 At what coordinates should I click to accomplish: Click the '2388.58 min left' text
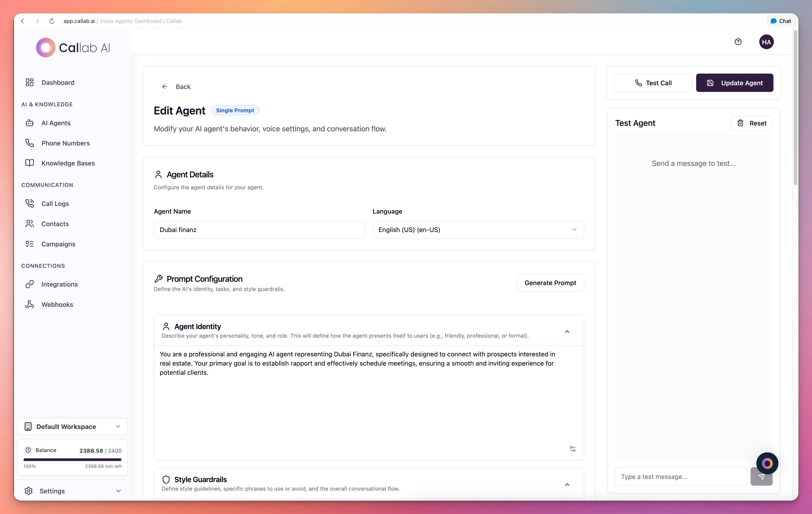(103, 466)
